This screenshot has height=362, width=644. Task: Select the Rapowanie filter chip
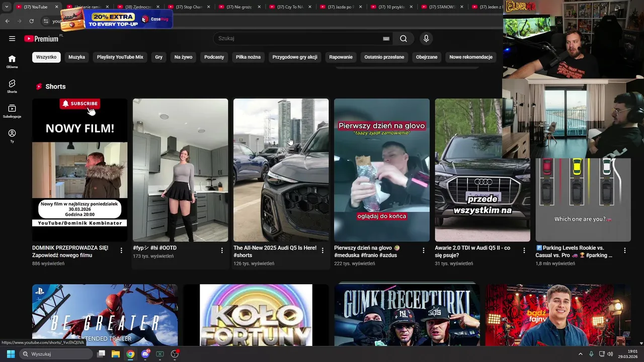(x=341, y=57)
